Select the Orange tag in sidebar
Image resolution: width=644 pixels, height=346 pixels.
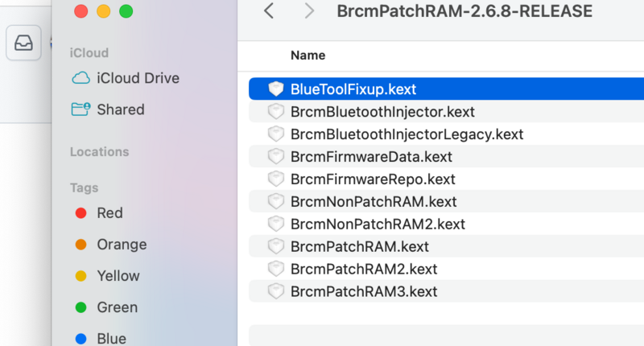[80, 245]
